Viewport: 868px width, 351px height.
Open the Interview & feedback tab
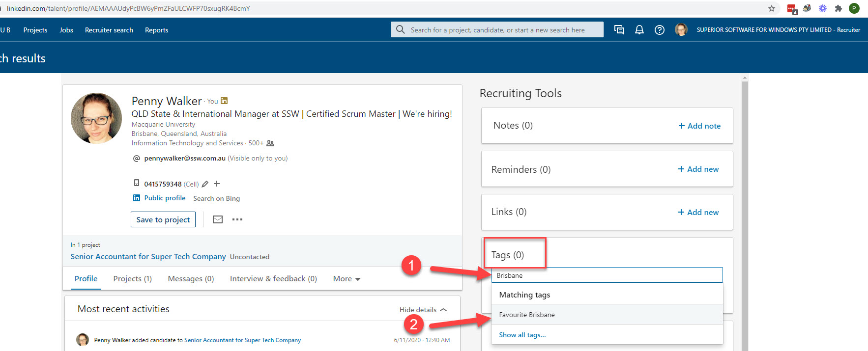coord(273,279)
